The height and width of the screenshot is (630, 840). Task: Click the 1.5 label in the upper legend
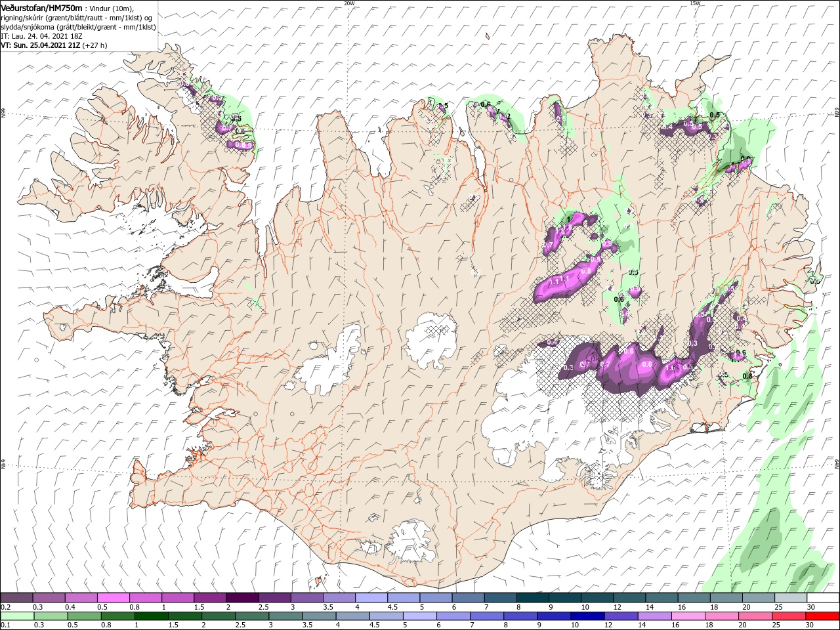click(x=199, y=607)
